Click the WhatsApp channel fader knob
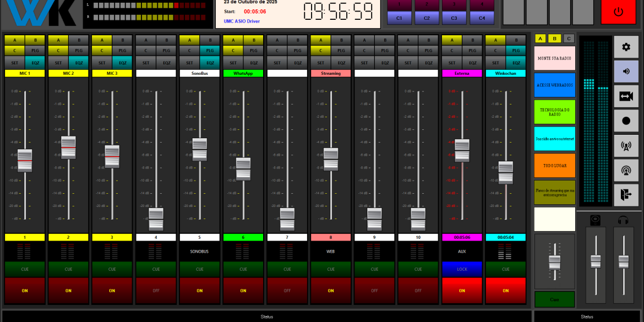The height and width of the screenshot is (322, 644). (x=243, y=169)
